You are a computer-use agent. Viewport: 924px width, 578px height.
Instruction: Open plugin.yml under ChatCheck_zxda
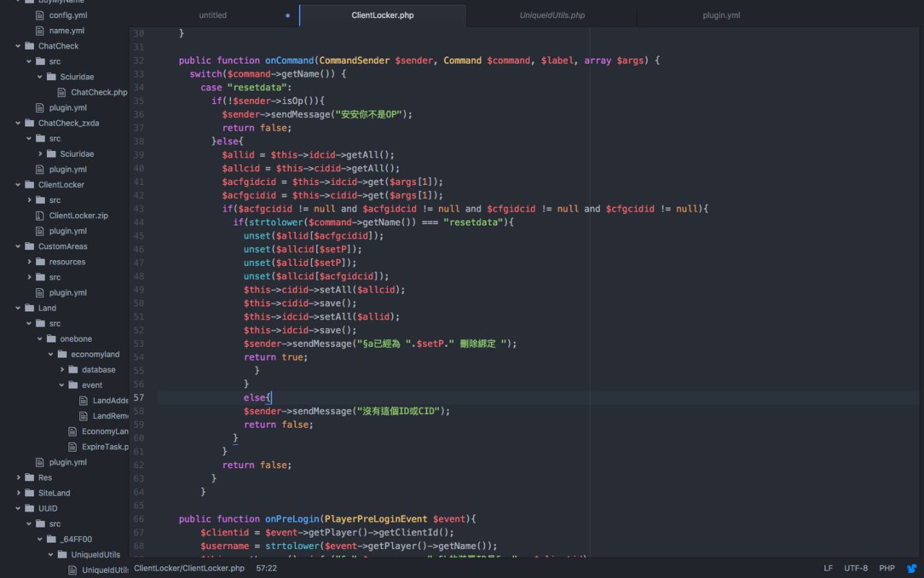point(68,169)
